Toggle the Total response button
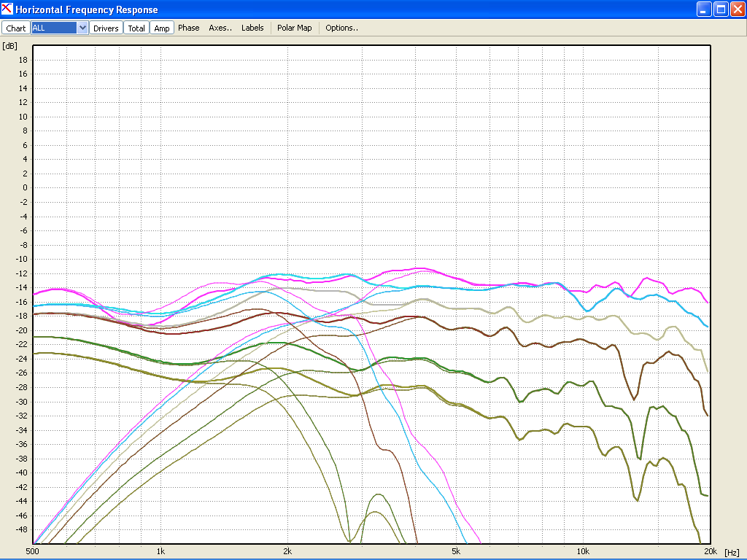This screenshot has width=747, height=560. (x=136, y=28)
